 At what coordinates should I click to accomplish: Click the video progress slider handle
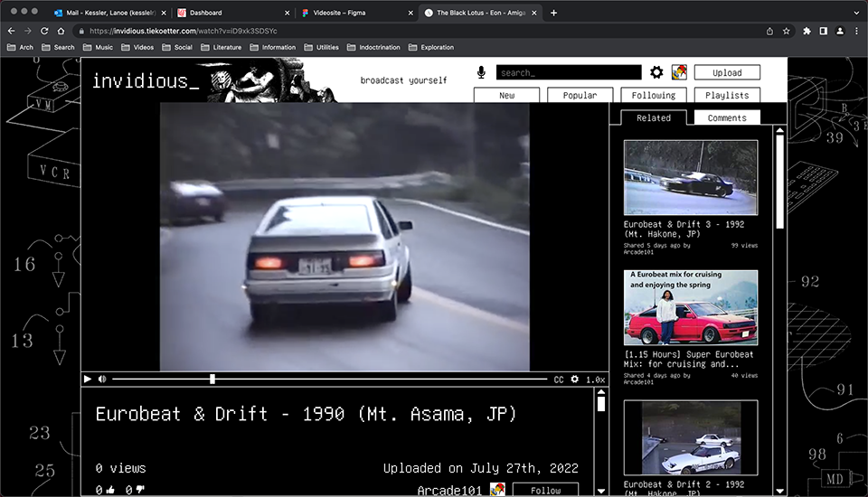212,380
